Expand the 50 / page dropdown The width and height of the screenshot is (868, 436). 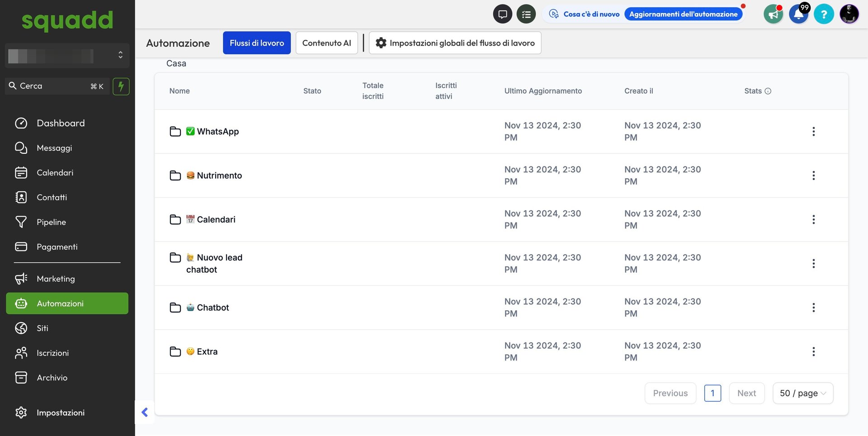[802, 393]
